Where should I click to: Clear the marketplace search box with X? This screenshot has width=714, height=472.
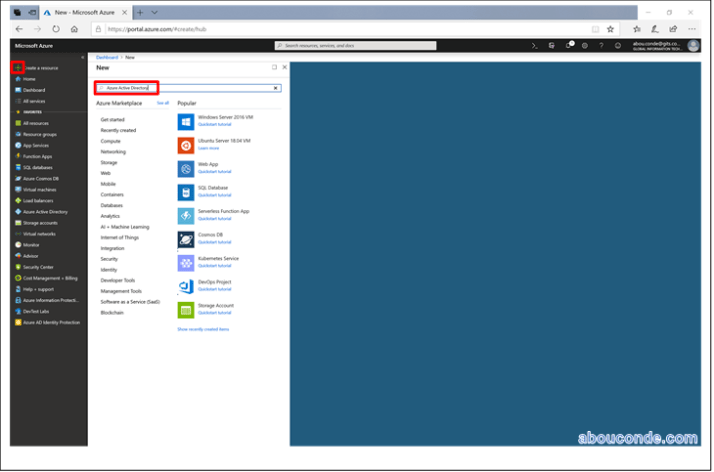point(276,88)
